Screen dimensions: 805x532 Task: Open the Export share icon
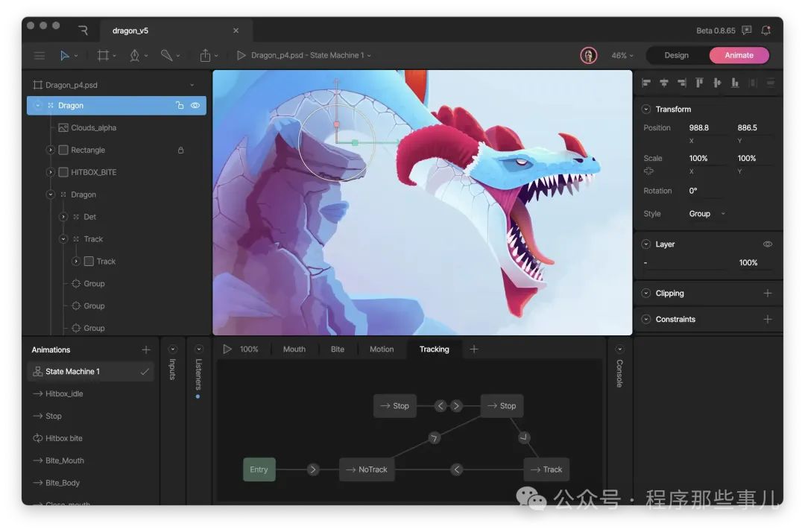[x=205, y=55]
